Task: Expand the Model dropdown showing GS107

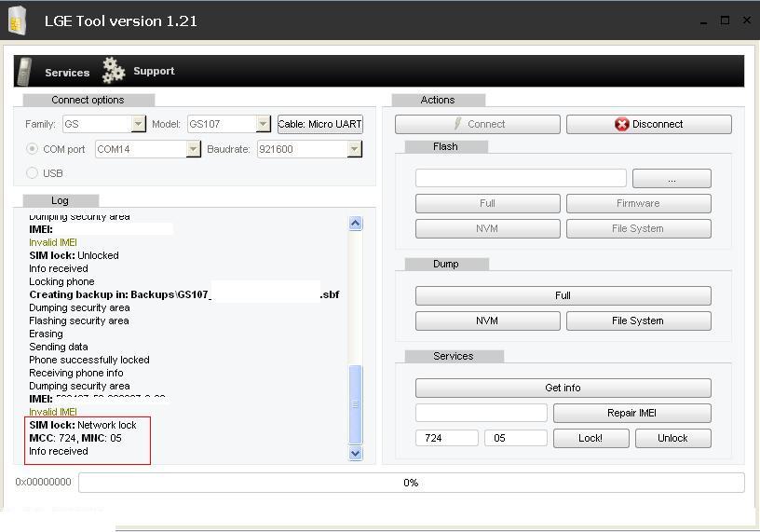Action: click(x=263, y=124)
